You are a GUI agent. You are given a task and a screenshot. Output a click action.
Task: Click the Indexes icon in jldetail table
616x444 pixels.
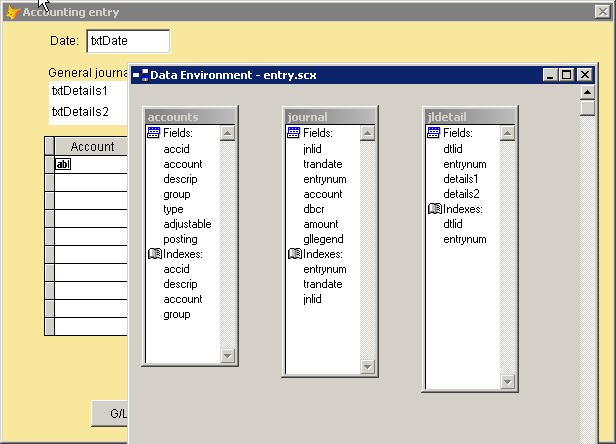pyautogui.click(x=434, y=209)
